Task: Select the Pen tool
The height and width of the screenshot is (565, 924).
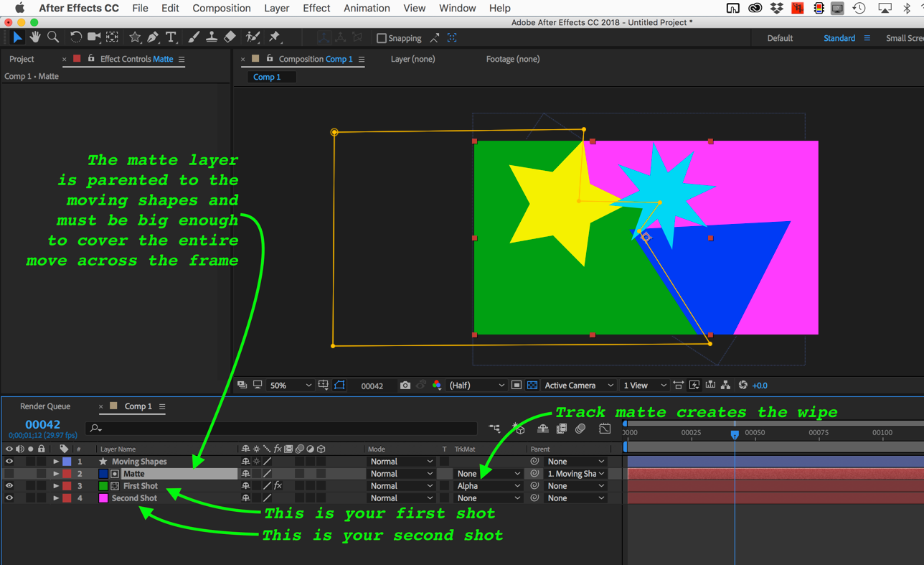Action: pos(153,37)
